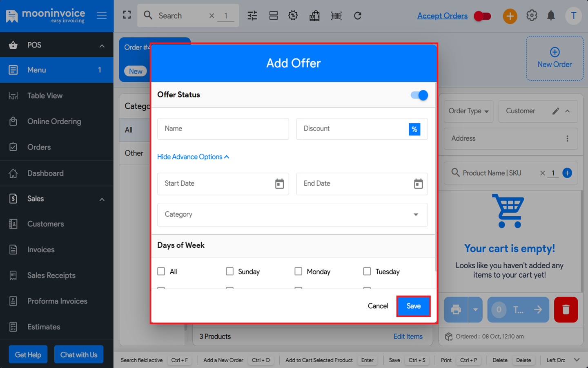Turn off the Offer Status switch
The image size is (588, 368).
coord(419,95)
